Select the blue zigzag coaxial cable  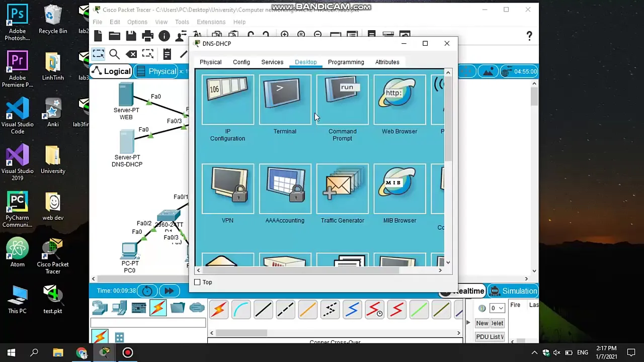pyautogui.click(x=352, y=309)
